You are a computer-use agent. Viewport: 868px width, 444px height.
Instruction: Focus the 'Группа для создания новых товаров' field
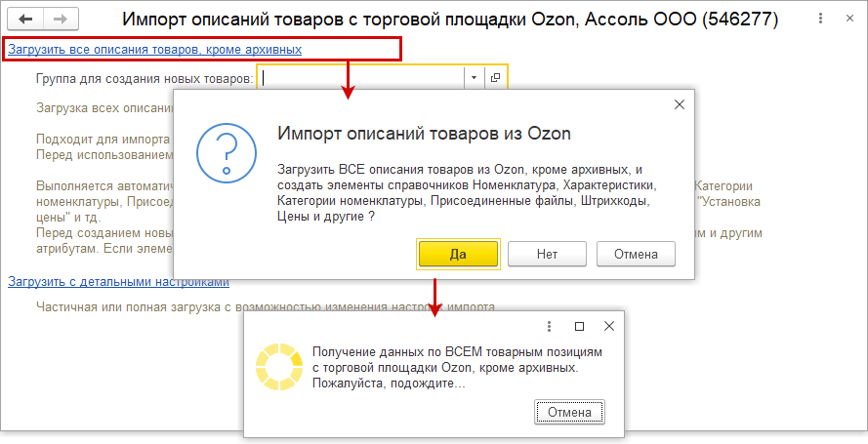coord(360,78)
